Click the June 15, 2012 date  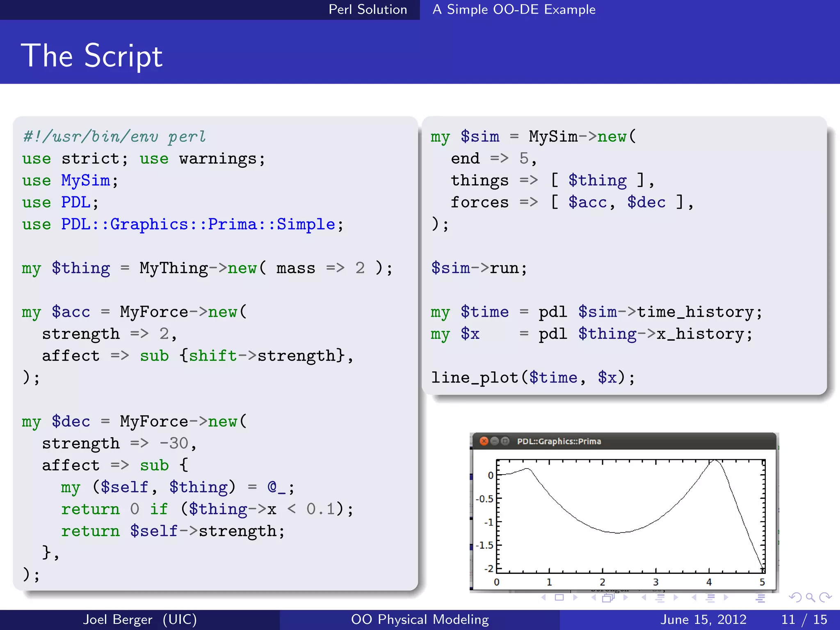pyautogui.click(x=703, y=619)
